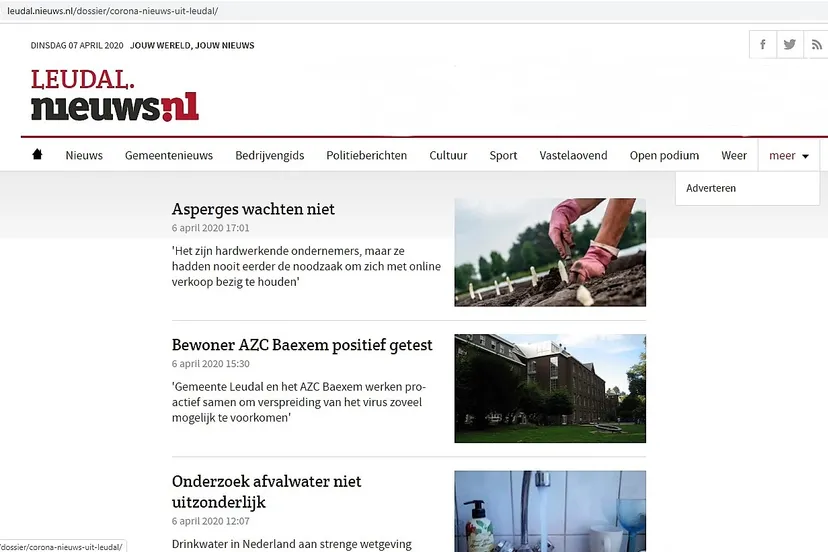Viewport: 828px width, 552px height.
Task: Open the Nieuws menu item
Action: tap(84, 156)
